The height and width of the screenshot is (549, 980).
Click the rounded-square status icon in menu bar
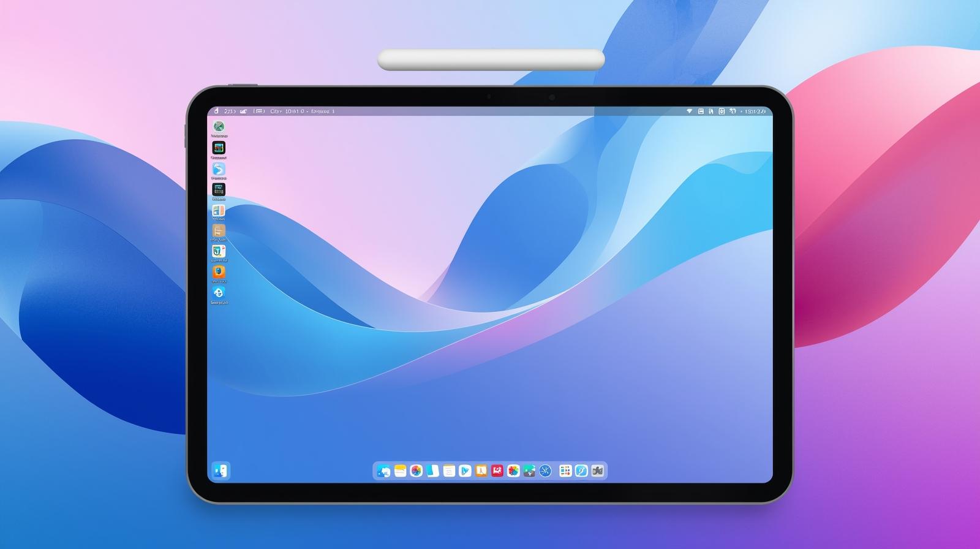tap(722, 112)
